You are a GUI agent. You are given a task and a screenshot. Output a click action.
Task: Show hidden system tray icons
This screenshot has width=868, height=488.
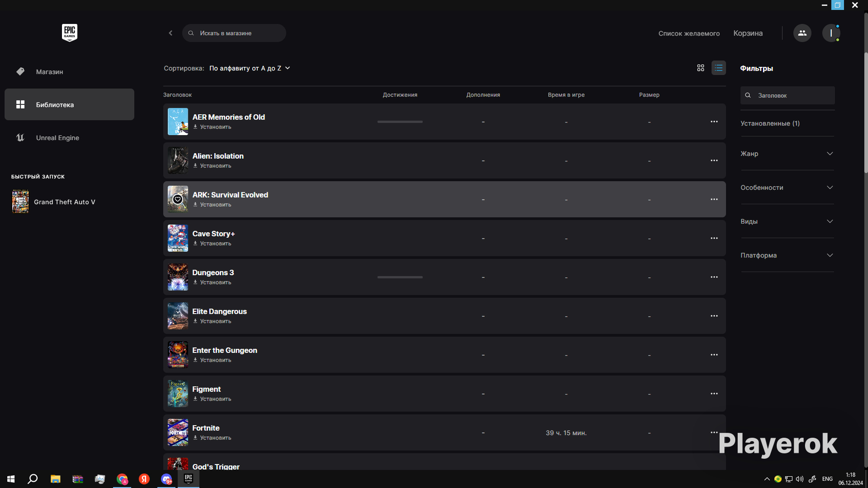[x=767, y=479]
